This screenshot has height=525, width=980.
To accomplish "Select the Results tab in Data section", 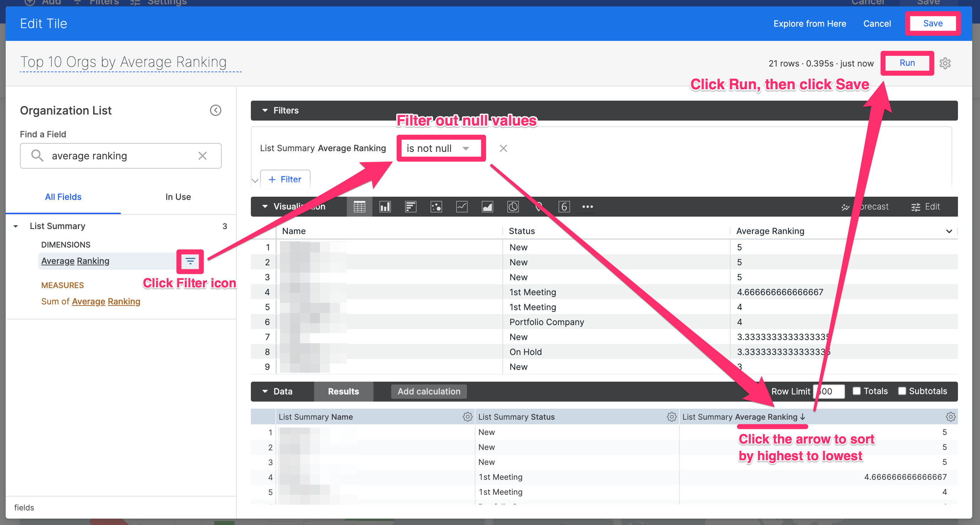I will point(343,391).
